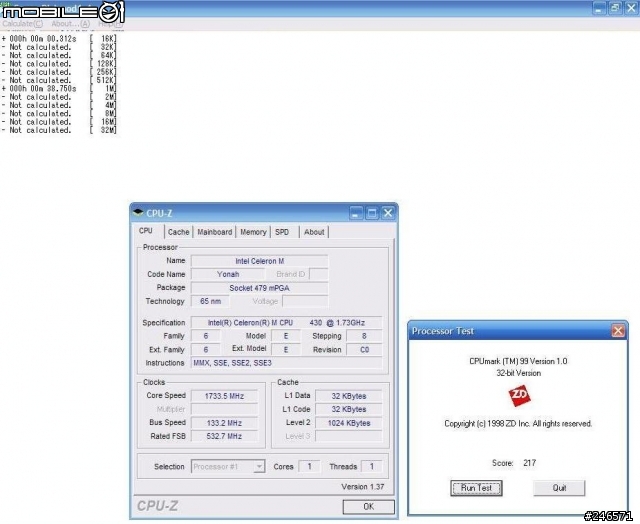Viewport: 640px width, 524px height.
Task: Click the 32M Not calculated row
Action: point(59,130)
